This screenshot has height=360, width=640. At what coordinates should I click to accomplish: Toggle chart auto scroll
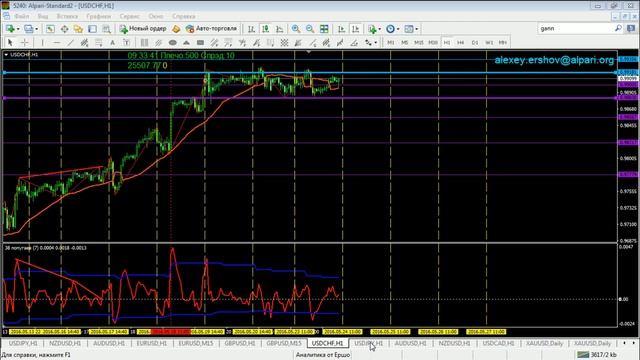coord(341,29)
